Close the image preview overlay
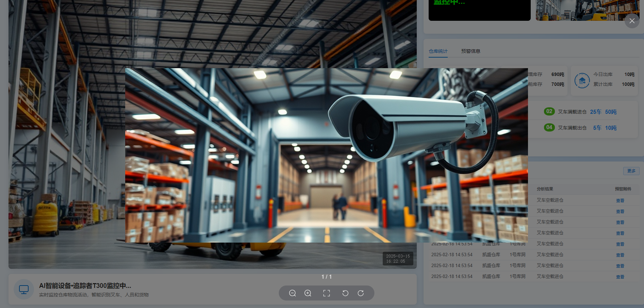 tap(632, 21)
